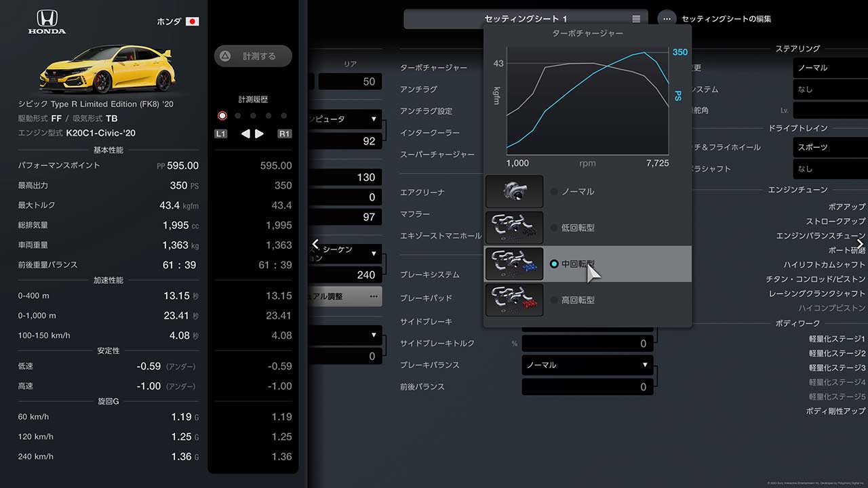Click the 前後バランス value field showing 0

point(587,386)
